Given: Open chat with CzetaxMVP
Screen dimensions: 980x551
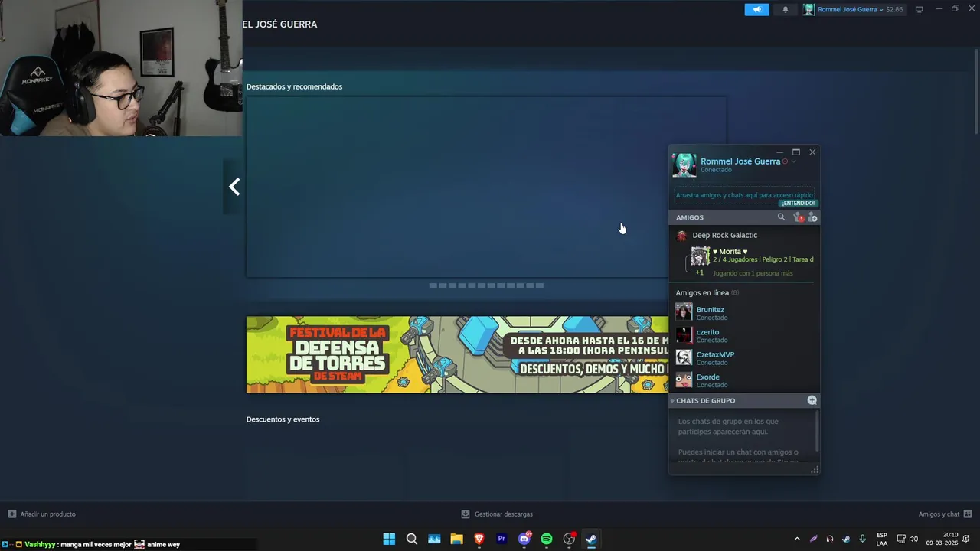Looking at the screenshot, I should coord(744,357).
